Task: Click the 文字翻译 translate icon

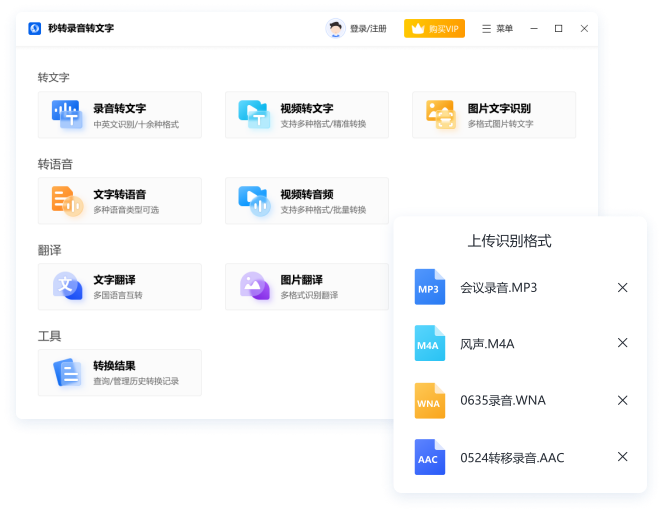Action: coord(68,286)
